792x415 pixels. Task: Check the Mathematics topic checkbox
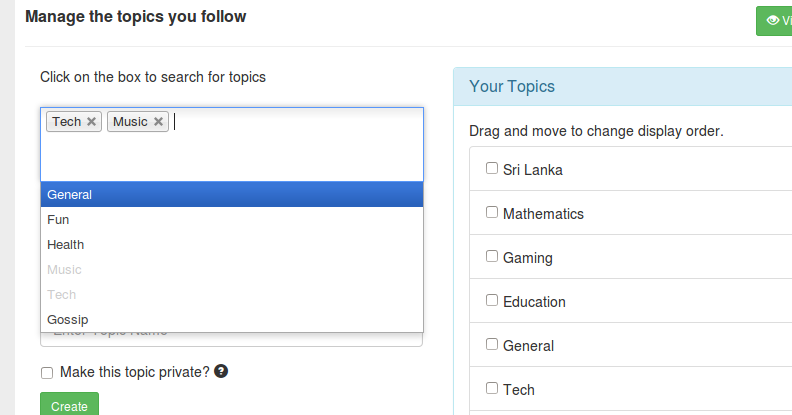point(492,212)
